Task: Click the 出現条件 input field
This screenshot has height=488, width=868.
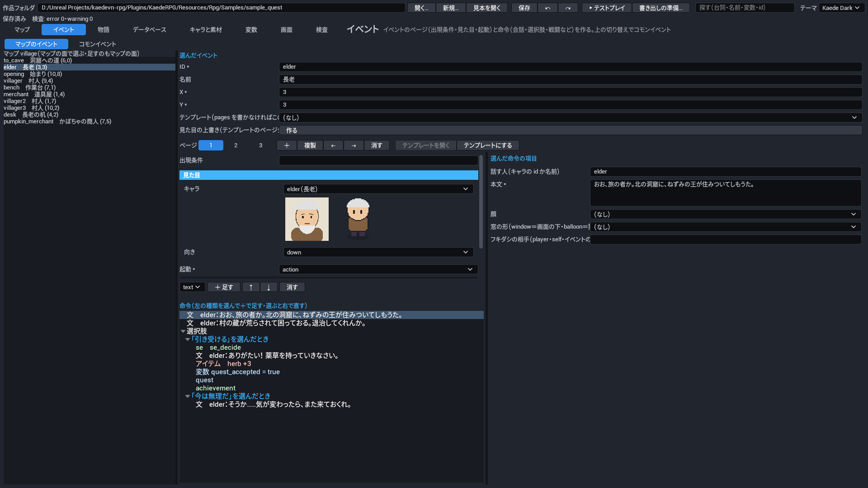Action: pos(378,160)
